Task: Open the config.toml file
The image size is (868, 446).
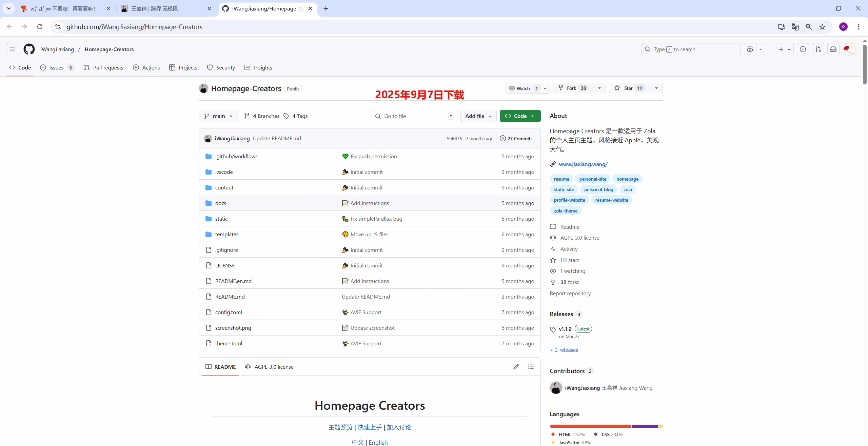Action: (229, 312)
